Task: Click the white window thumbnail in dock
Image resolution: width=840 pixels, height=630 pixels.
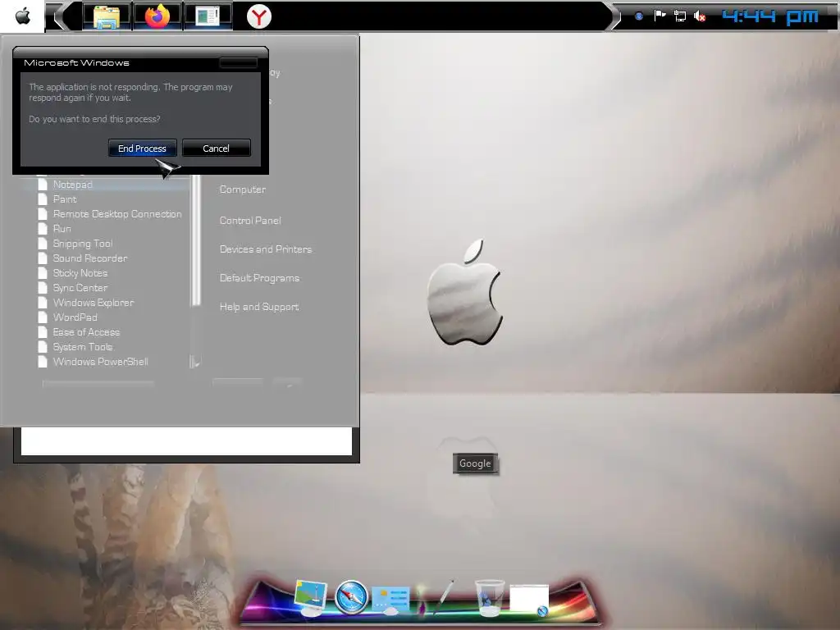Action: [x=529, y=599]
